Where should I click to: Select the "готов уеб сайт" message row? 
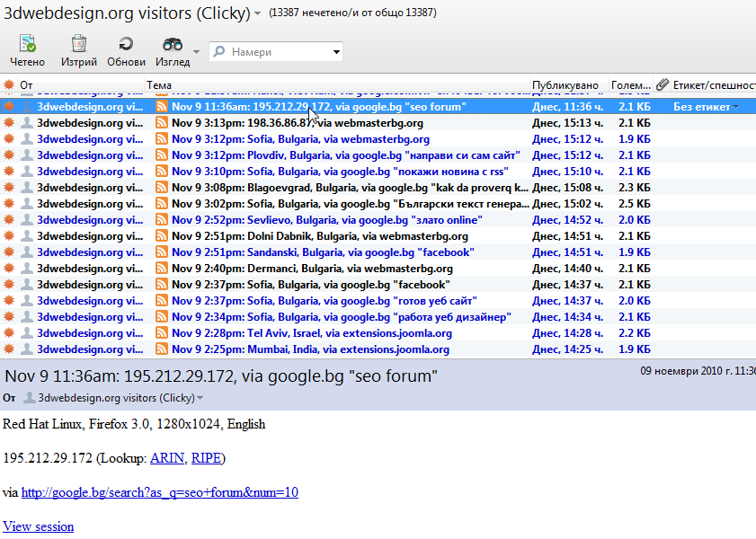(x=378, y=301)
